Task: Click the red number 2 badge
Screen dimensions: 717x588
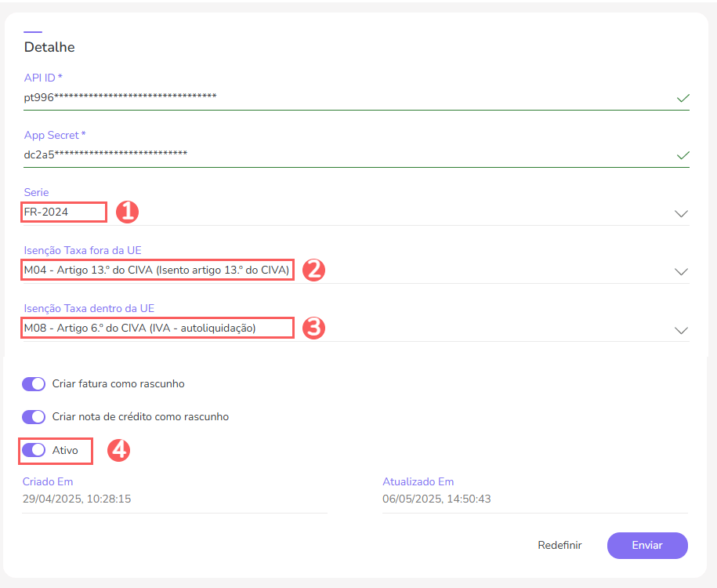Action: [x=313, y=270]
